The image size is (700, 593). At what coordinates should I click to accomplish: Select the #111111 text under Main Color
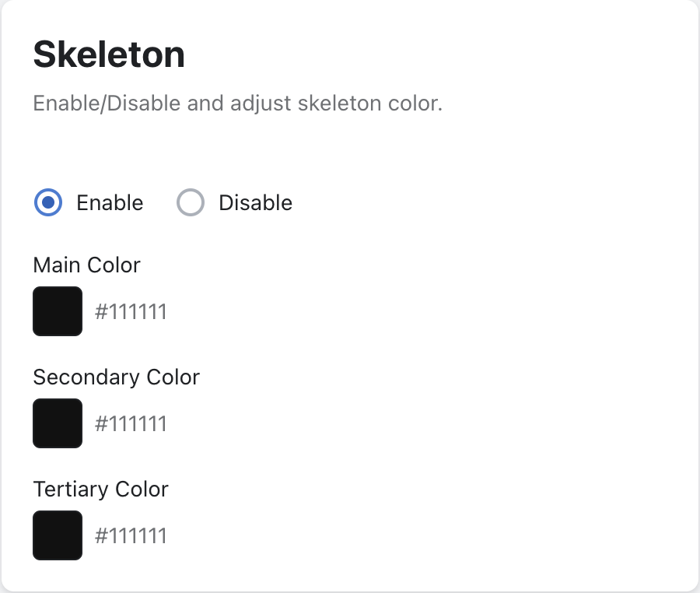[x=131, y=311]
